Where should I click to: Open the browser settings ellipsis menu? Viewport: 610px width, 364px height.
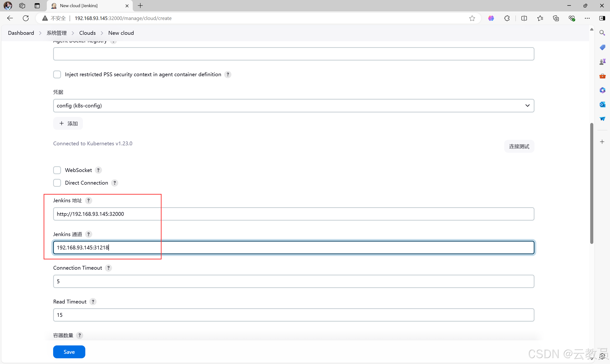587,18
